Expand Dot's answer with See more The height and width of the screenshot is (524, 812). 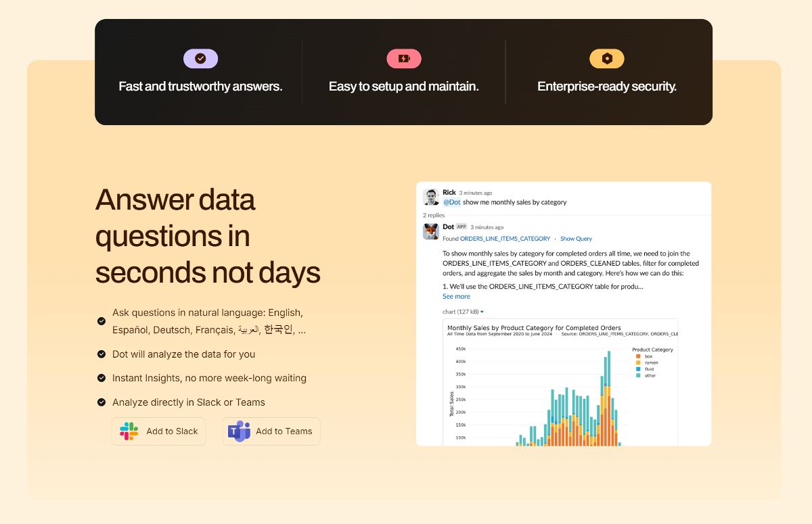(x=456, y=296)
